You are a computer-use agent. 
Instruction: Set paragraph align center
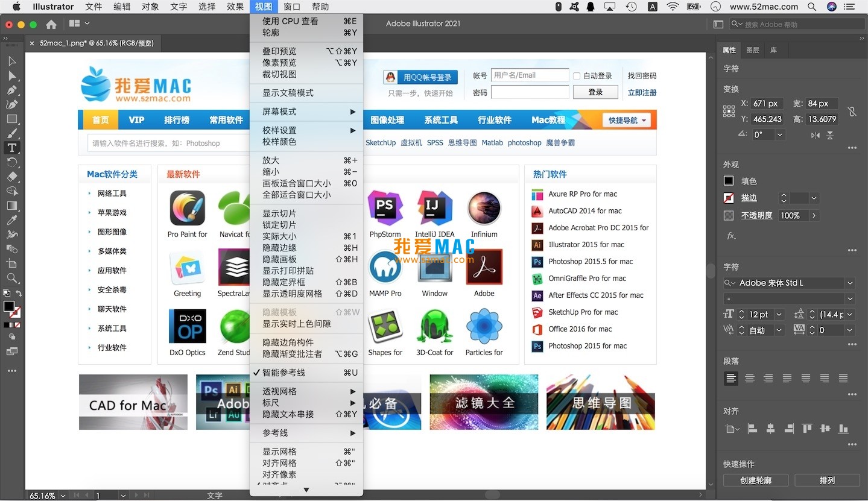(x=750, y=379)
